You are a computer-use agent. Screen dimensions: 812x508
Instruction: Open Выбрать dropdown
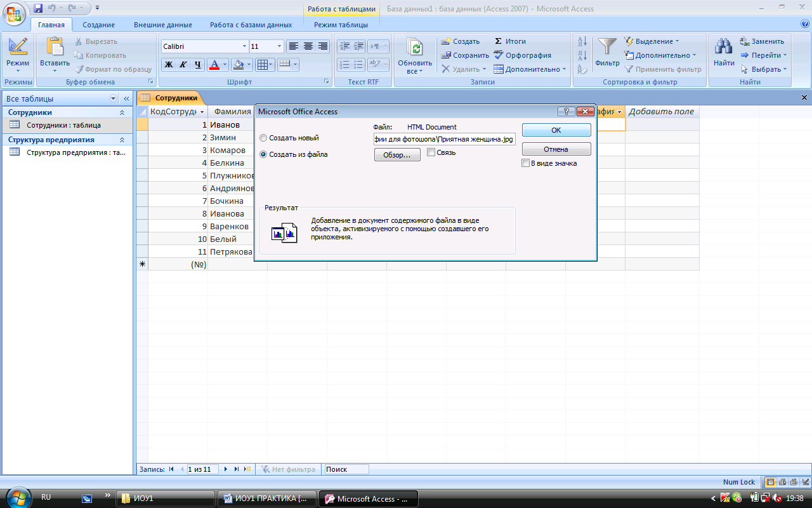point(764,69)
